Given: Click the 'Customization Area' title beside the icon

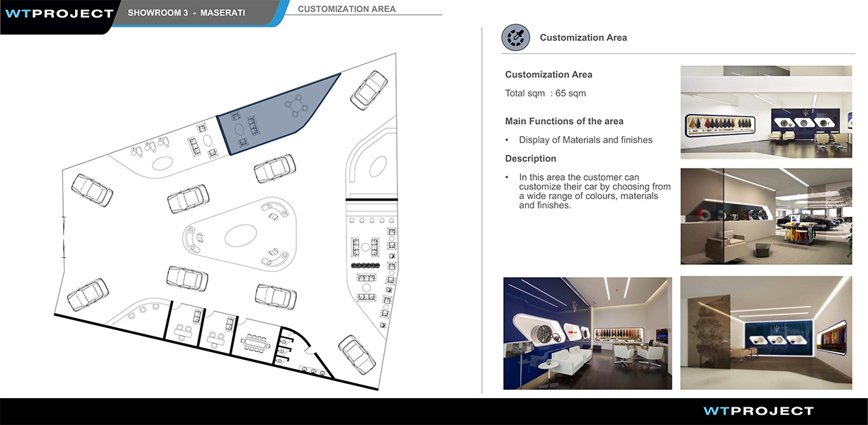Looking at the screenshot, I should 583,38.
